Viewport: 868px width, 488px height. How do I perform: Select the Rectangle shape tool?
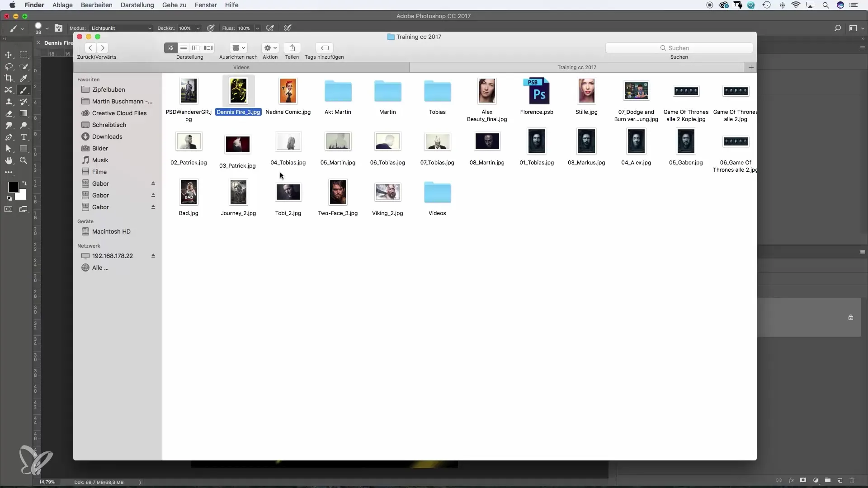coord(24,149)
